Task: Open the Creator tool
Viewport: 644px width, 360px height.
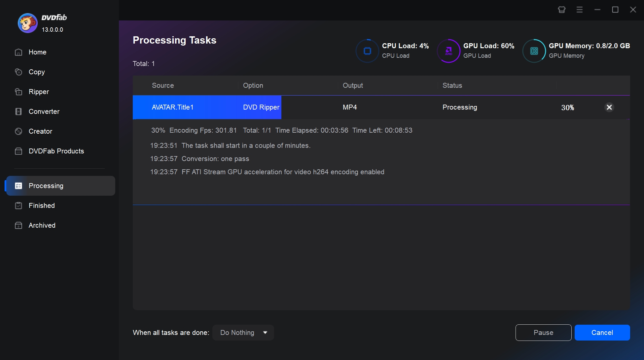Action: pyautogui.click(x=40, y=131)
